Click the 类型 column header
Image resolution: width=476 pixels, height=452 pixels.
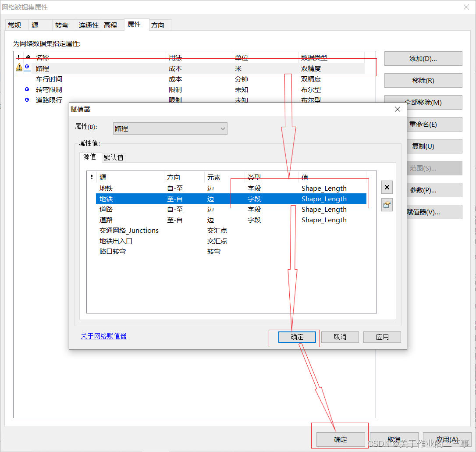click(x=272, y=177)
